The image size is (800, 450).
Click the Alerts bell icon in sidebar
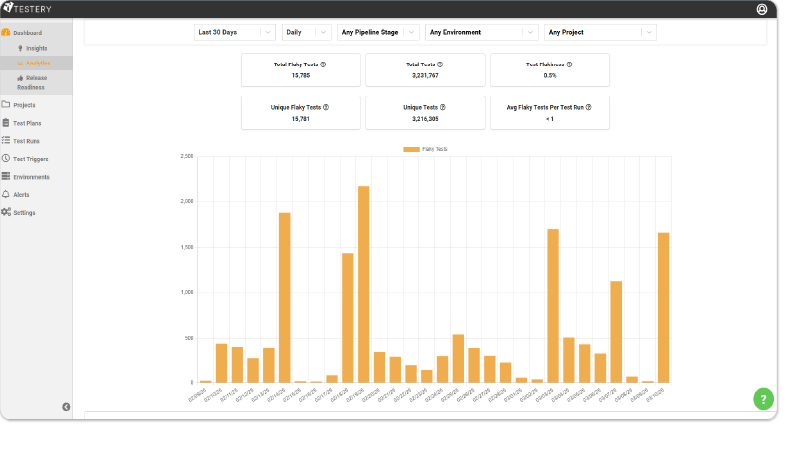click(x=6, y=194)
